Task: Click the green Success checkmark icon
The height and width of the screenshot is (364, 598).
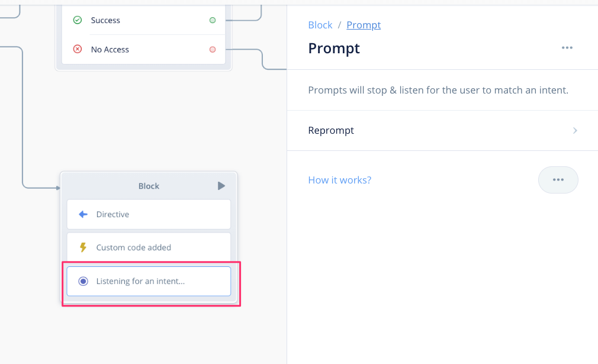Action: [78, 20]
